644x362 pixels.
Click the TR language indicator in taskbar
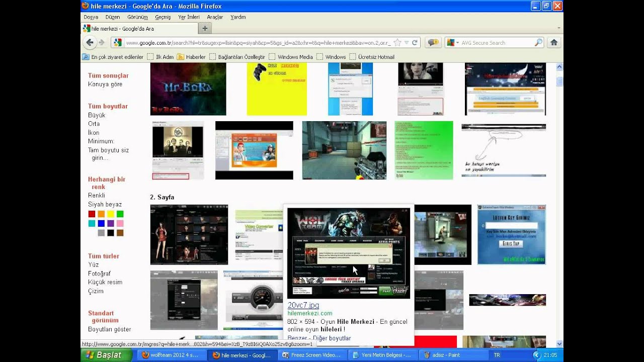coord(497,355)
